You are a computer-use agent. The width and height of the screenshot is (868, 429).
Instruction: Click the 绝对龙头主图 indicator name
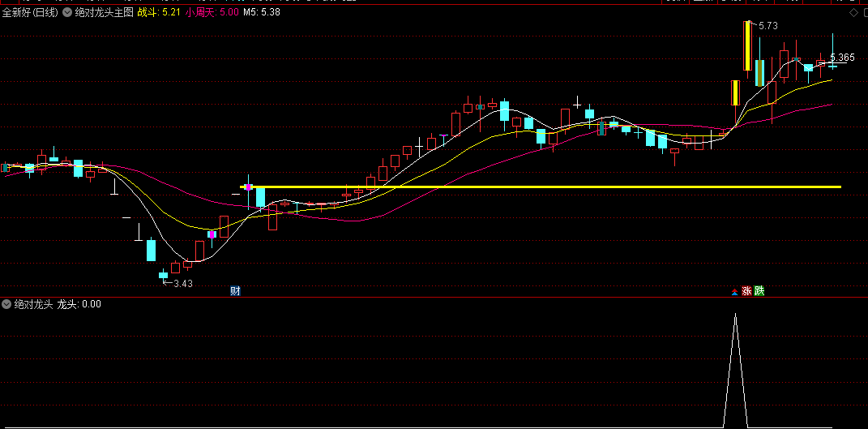tap(104, 12)
